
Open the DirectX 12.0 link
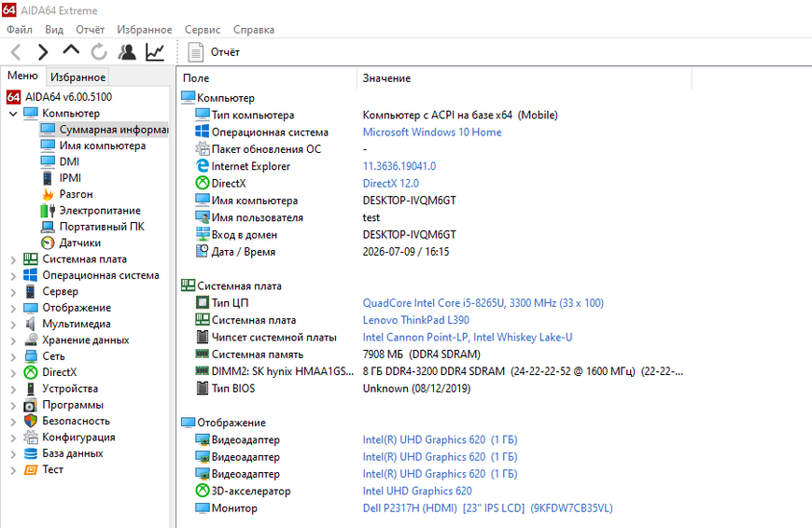(x=390, y=183)
